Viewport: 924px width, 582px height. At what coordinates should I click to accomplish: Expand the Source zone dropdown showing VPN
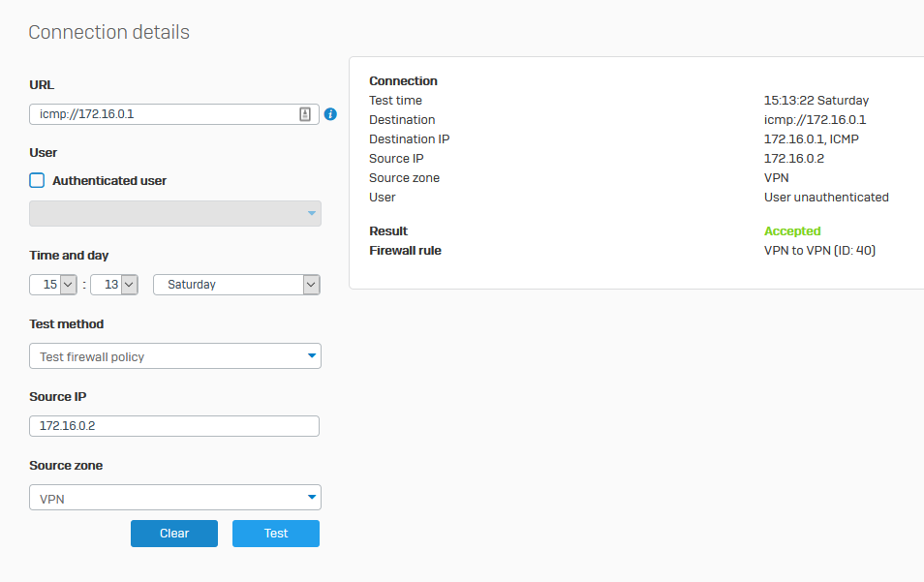coord(175,498)
